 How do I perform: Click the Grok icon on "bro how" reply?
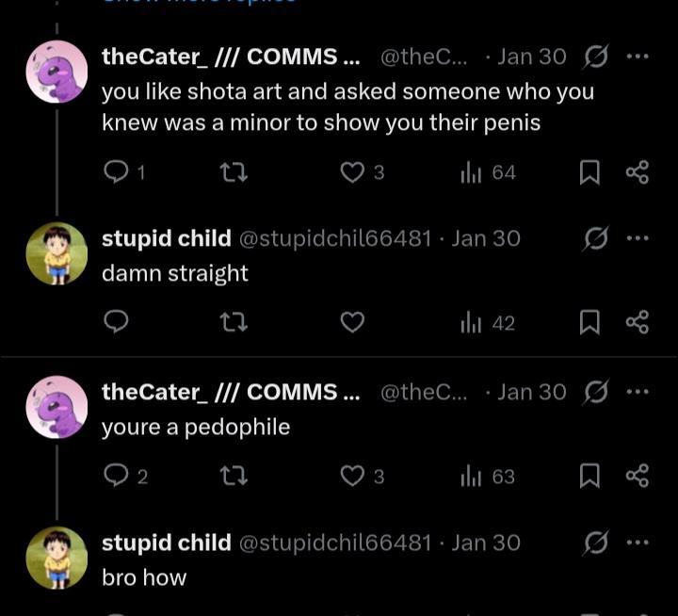coord(594,543)
